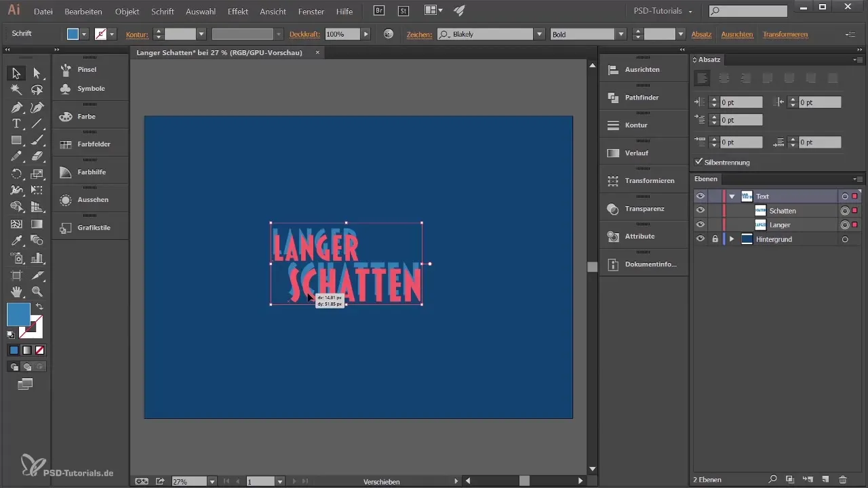Open the Symbole panel

(91, 89)
